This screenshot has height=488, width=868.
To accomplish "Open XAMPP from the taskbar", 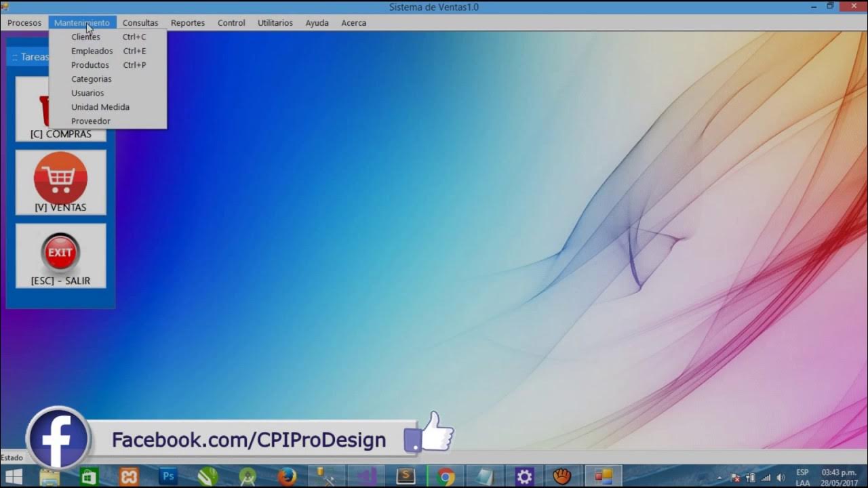I will coord(129,477).
